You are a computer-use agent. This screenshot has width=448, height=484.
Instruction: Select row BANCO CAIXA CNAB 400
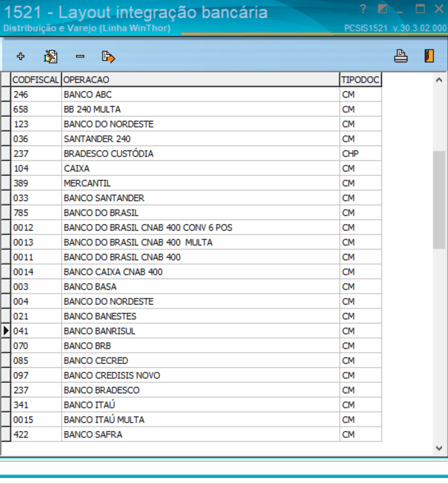pyautogui.click(x=196, y=272)
